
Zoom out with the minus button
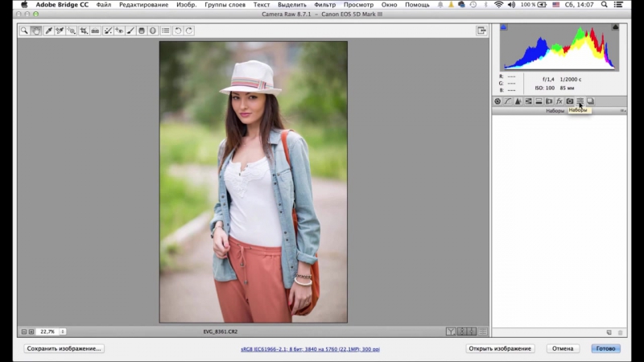point(24,331)
